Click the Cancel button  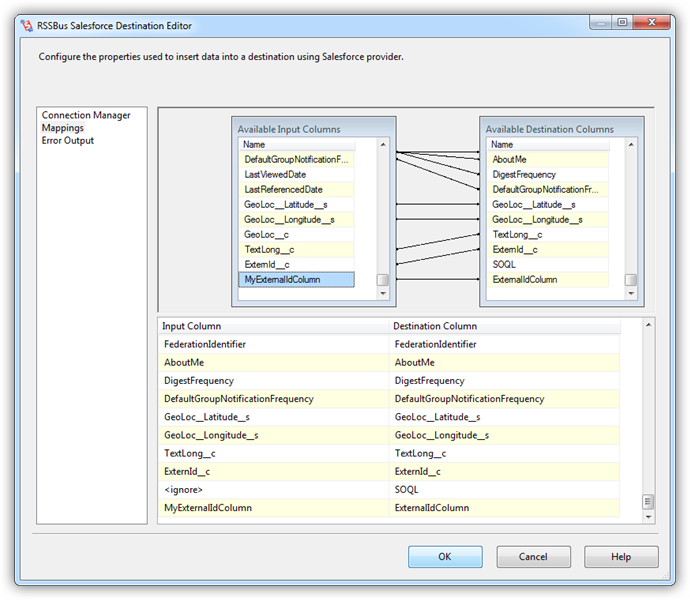click(533, 557)
